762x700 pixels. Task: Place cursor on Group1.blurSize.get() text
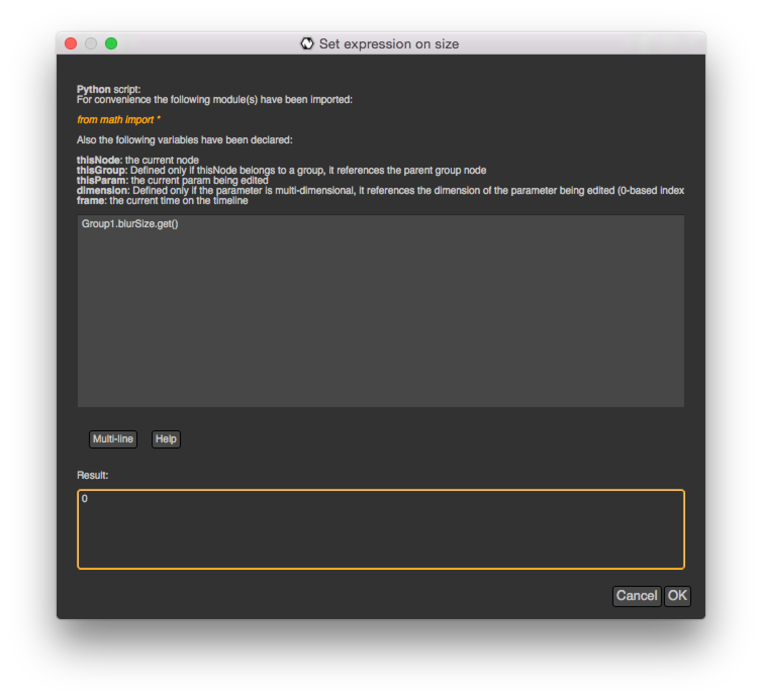[x=130, y=224]
